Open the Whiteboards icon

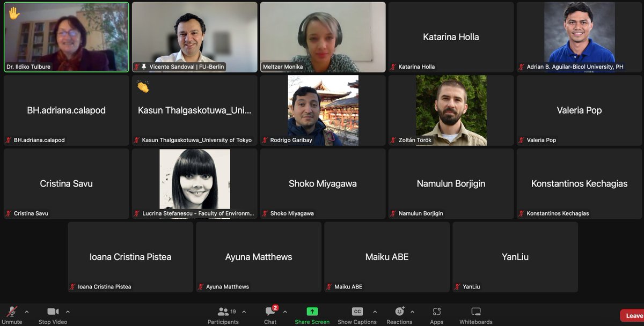[x=476, y=312]
